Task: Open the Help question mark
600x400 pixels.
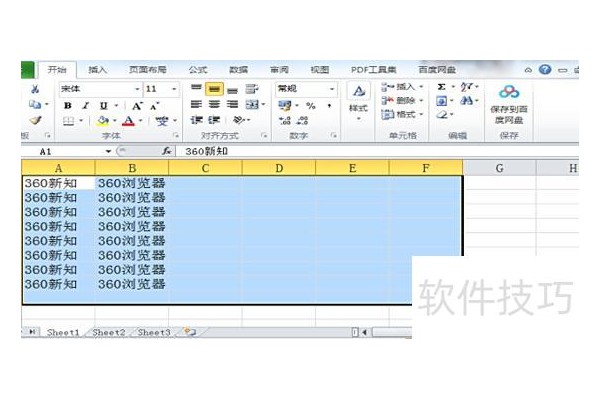Action: (545, 69)
